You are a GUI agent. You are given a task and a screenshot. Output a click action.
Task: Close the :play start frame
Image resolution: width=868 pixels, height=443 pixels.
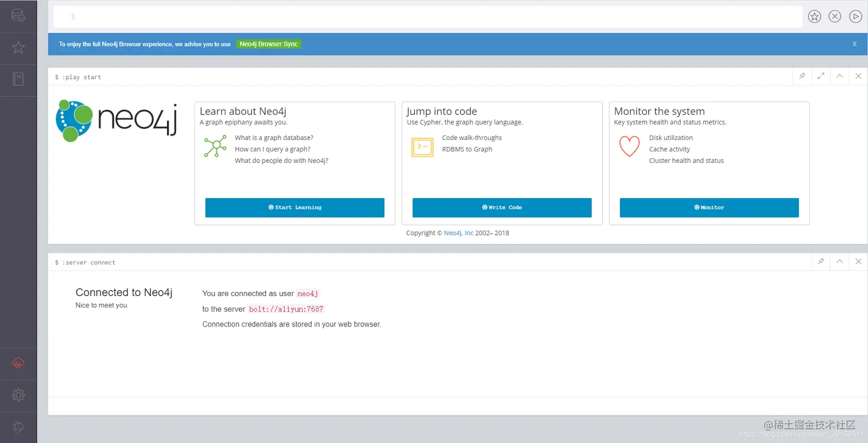pos(858,76)
